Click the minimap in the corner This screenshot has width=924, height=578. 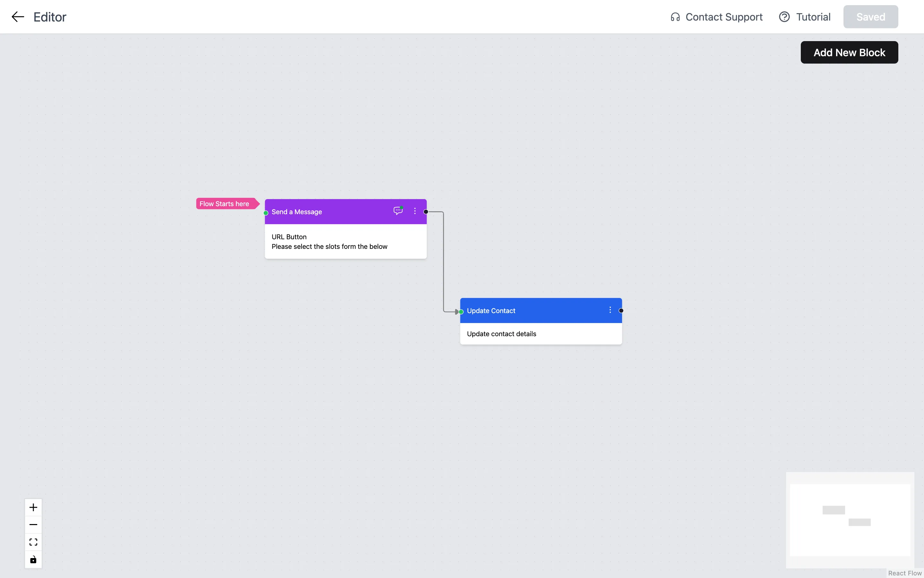850,520
